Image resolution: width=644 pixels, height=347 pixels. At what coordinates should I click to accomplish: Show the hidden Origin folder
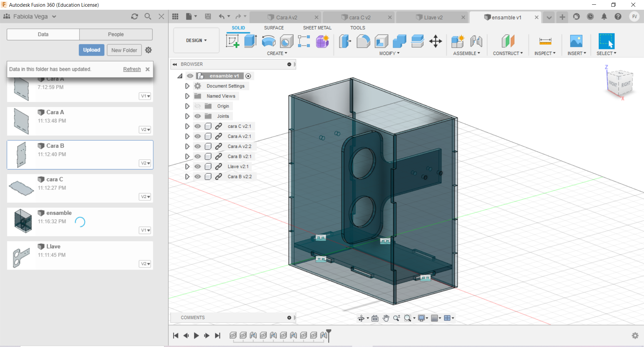(198, 106)
